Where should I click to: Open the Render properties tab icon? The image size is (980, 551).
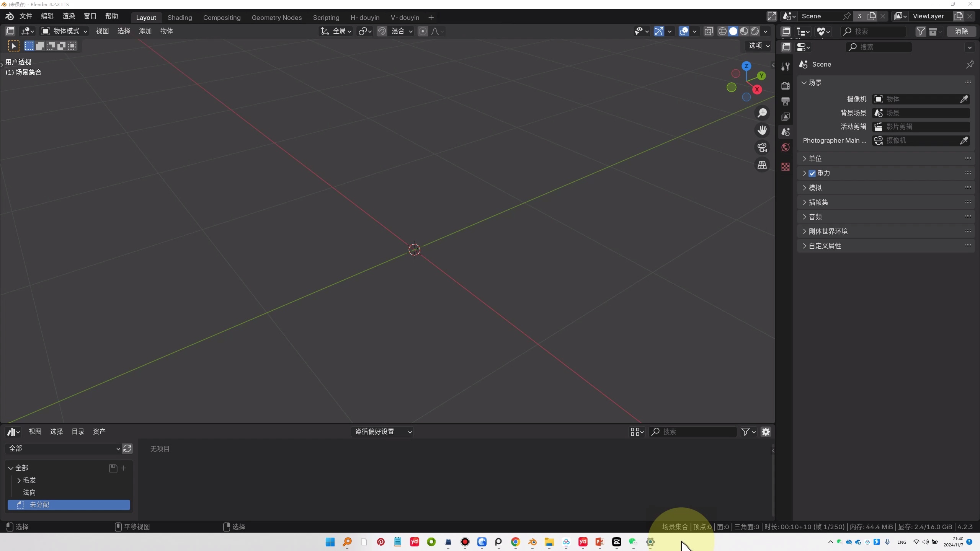pos(786,86)
